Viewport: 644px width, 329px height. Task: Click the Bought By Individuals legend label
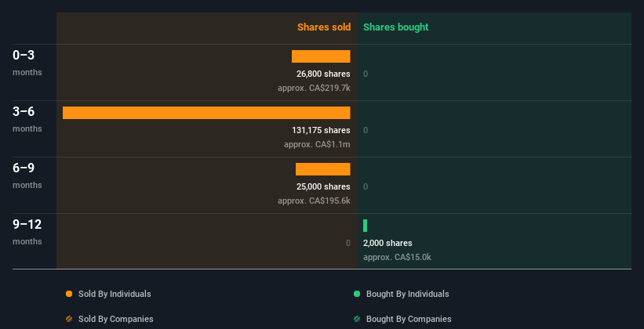point(407,294)
